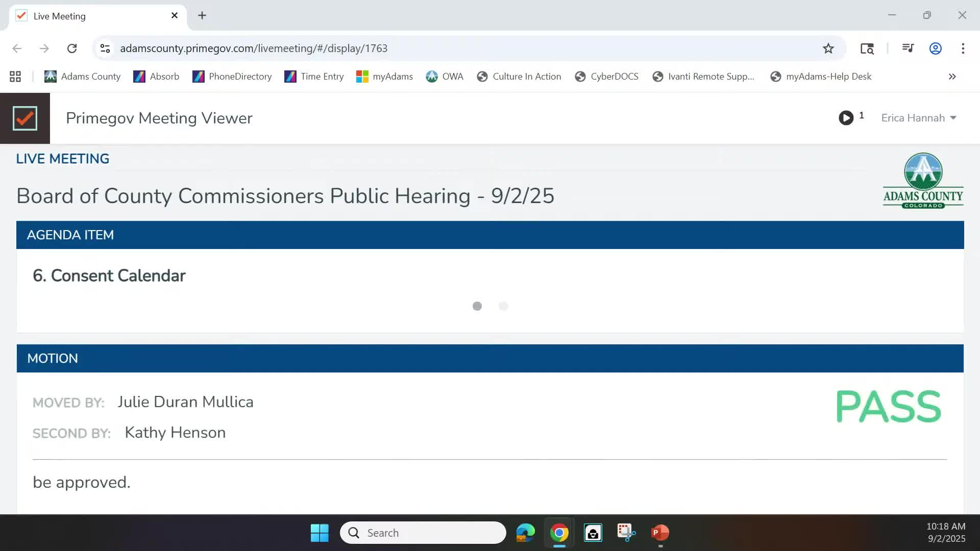
Task: Open Chrome's three-dot menu
Action: click(963, 48)
